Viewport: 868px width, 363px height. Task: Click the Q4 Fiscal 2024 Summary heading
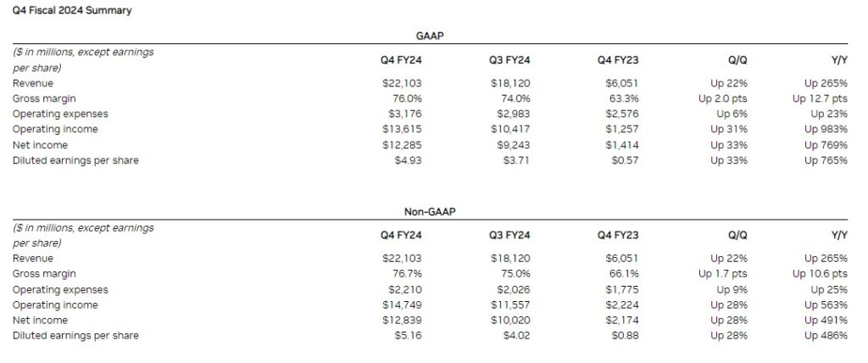[72, 10]
